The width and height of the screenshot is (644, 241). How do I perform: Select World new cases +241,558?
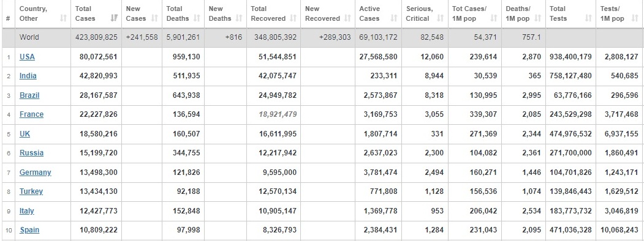[x=142, y=37]
